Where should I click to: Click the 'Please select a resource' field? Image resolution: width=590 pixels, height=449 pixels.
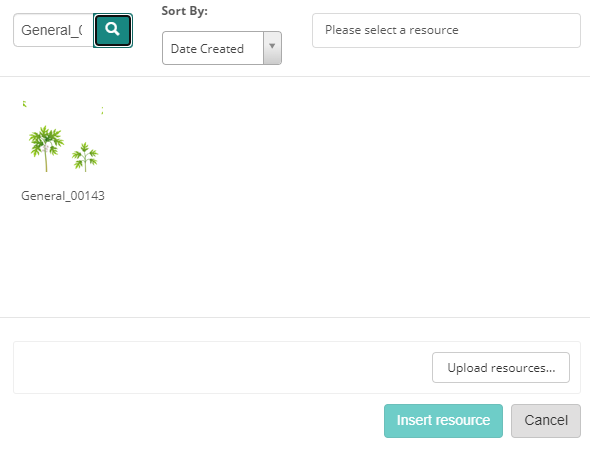pos(446,30)
